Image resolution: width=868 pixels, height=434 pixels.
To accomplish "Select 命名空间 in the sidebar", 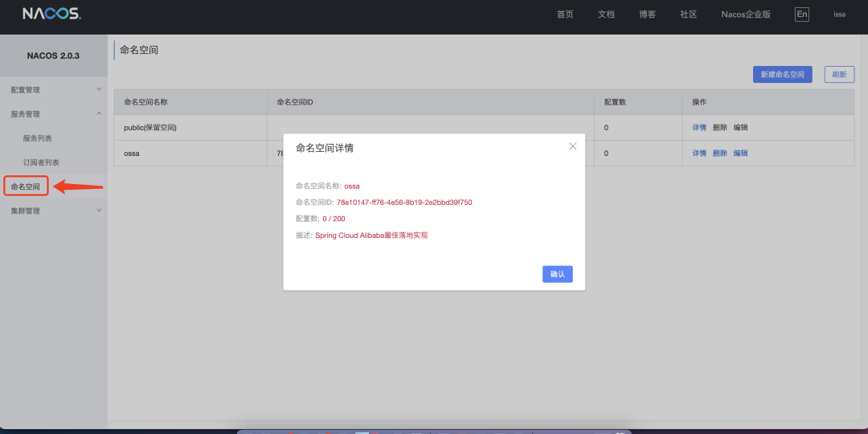I will pyautogui.click(x=26, y=186).
